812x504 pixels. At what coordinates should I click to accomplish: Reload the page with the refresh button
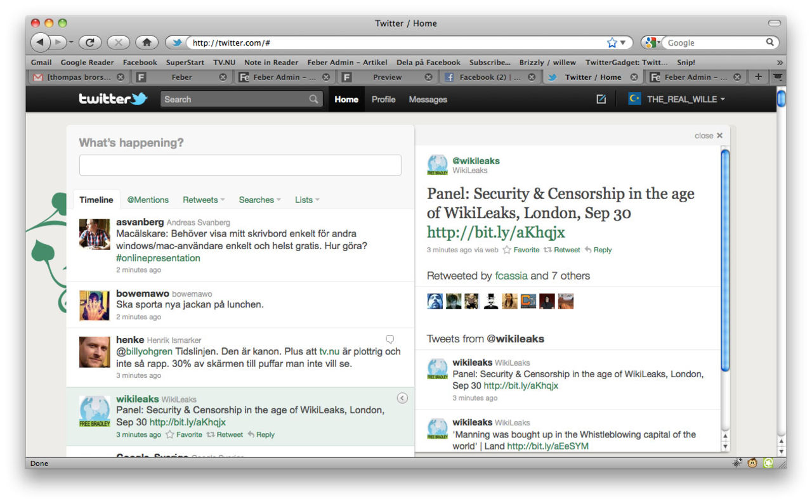90,42
